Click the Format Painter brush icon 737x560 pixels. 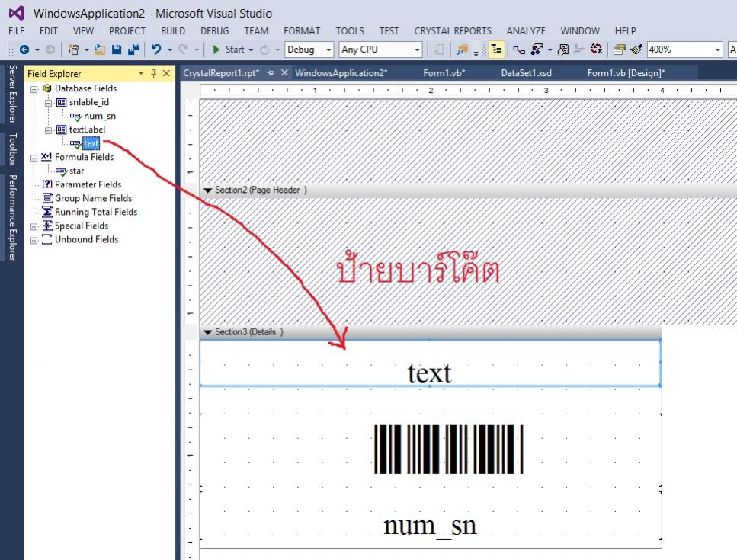[636, 50]
